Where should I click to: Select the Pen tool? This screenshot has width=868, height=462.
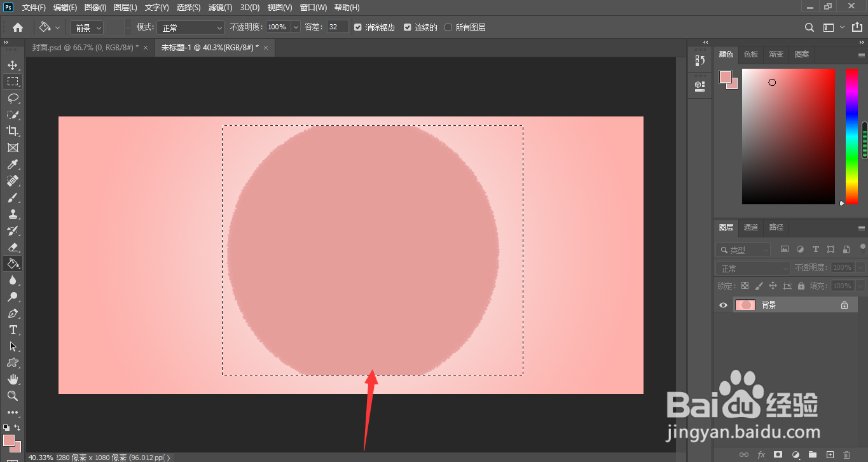(x=13, y=313)
